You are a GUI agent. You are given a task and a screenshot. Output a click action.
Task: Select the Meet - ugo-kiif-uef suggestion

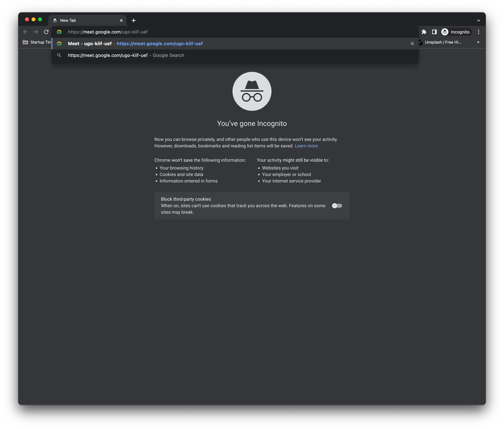point(235,44)
